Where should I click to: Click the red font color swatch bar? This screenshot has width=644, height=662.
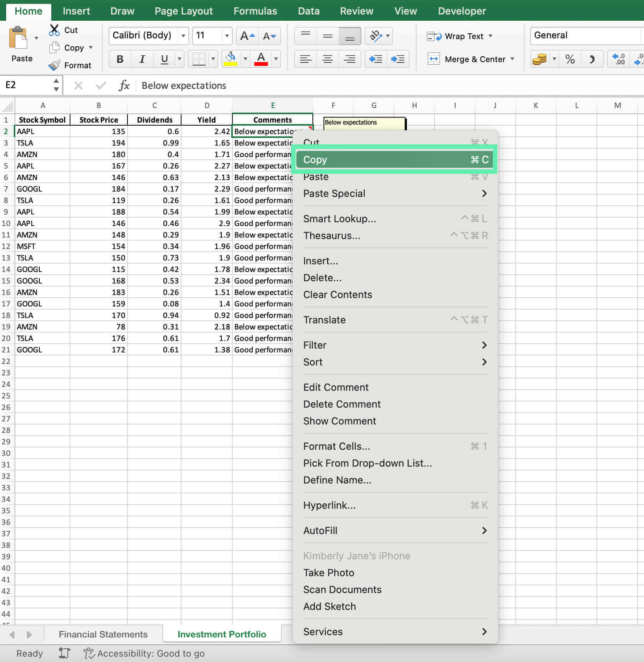tap(261, 64)
